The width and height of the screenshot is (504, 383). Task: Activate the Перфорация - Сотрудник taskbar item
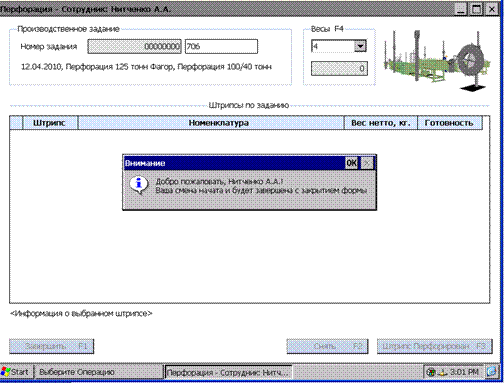229,372
